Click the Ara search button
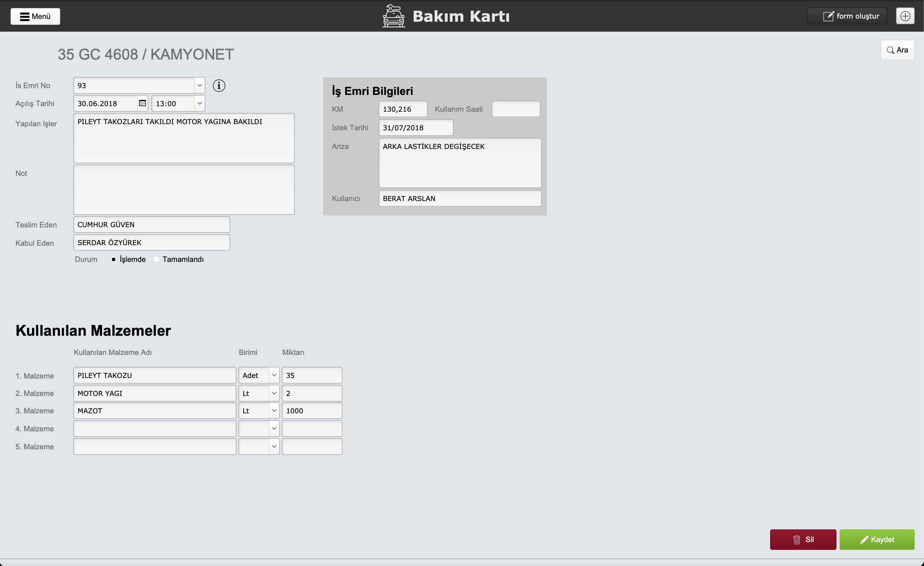This screenshot has height=566, width=924. click(x=897, y=50)
